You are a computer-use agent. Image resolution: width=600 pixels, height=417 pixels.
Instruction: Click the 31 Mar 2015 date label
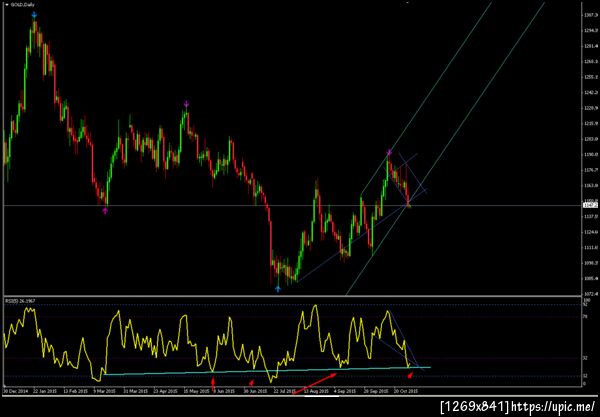[136, 391]
